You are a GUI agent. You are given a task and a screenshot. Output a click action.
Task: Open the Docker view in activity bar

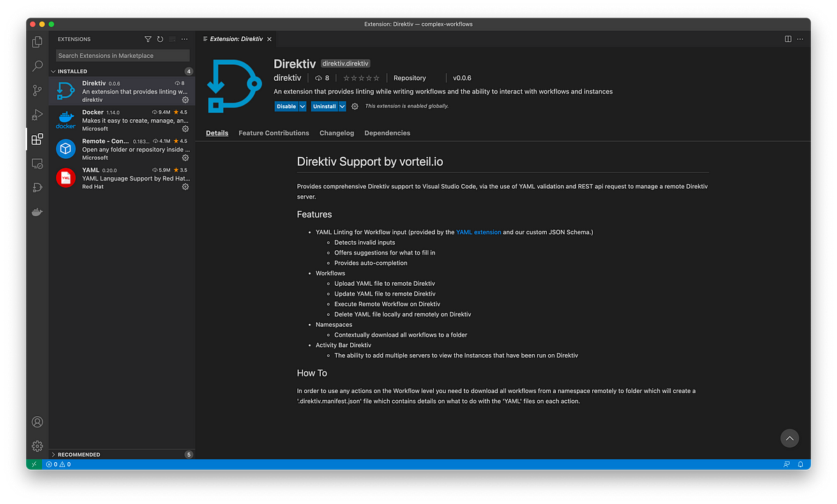[38, 212]
